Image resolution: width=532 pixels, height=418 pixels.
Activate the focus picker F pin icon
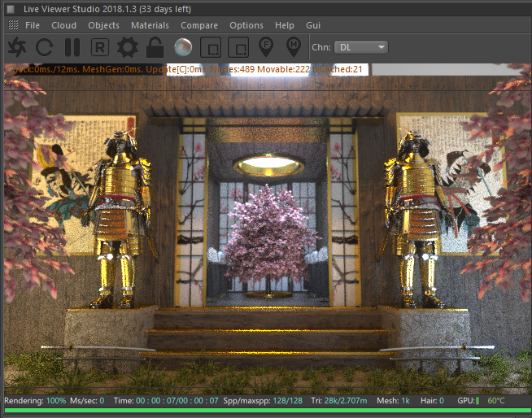point(266,47)
